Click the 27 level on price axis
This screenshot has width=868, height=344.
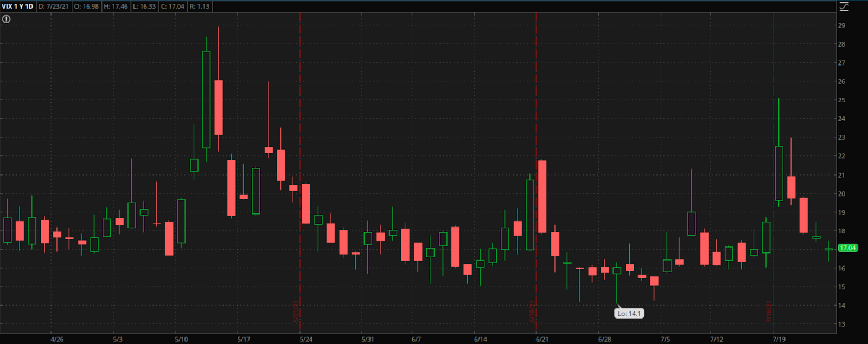pos(841,63)
